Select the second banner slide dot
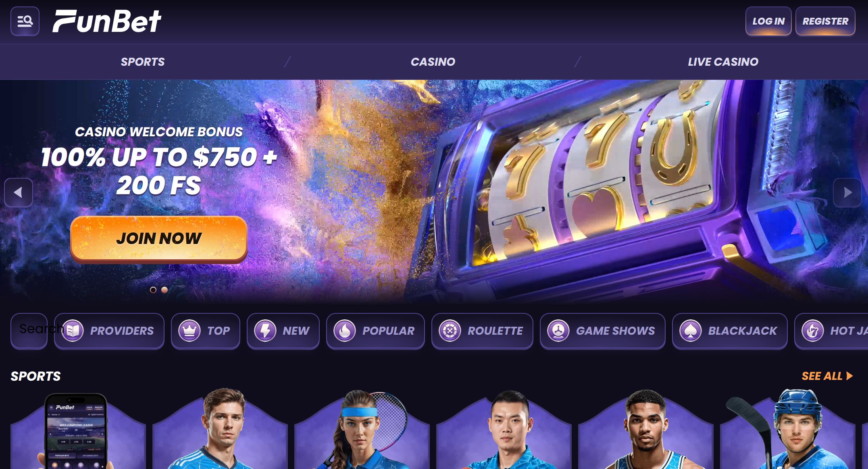 pos(164,290)
